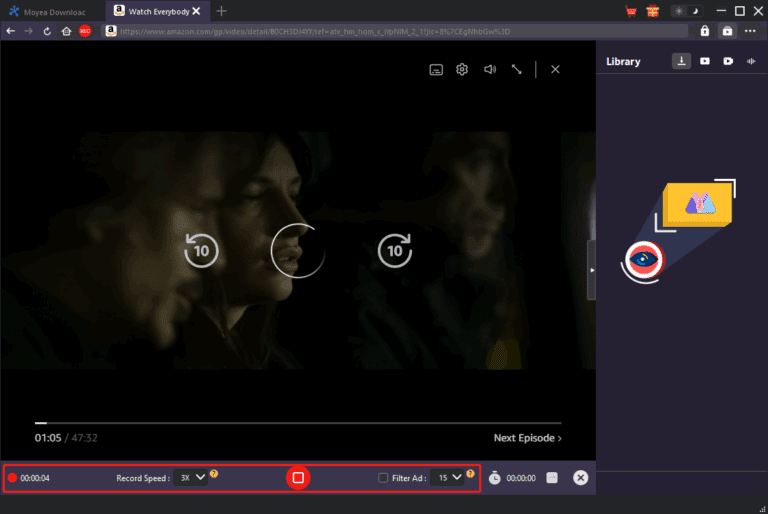Skip forward 10 seconds in video

pos(395,251)
